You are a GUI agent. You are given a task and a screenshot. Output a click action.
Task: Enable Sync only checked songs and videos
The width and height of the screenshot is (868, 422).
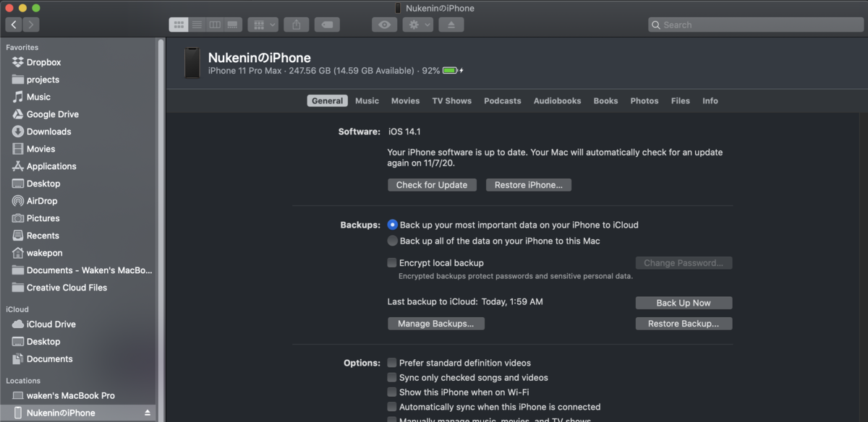[392, 378]
